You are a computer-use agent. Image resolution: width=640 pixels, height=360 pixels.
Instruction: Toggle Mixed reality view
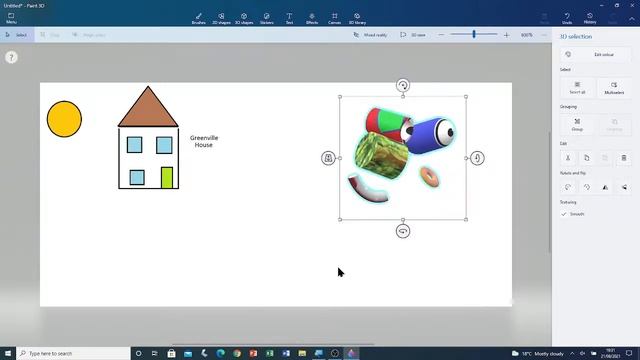(x=370, y=35)
